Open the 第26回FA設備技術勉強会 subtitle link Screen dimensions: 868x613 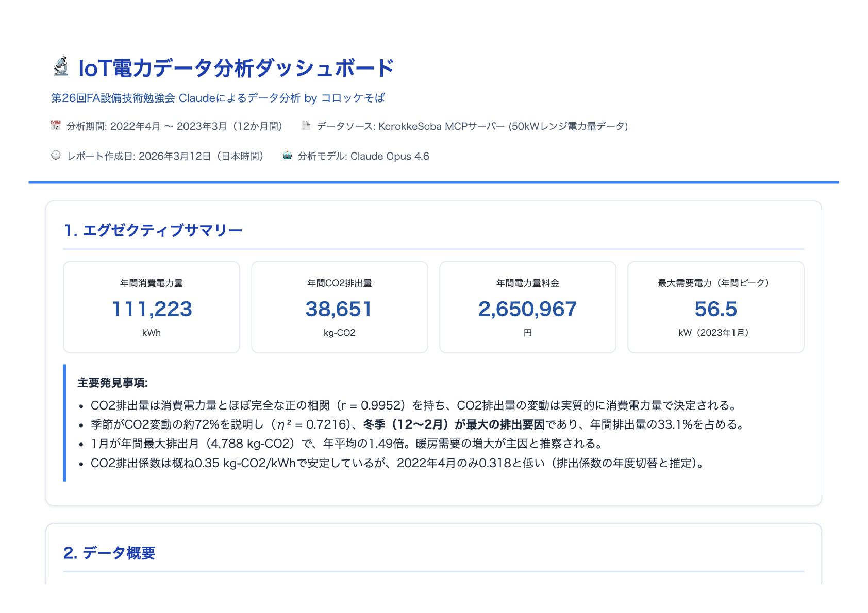(218, 98)
